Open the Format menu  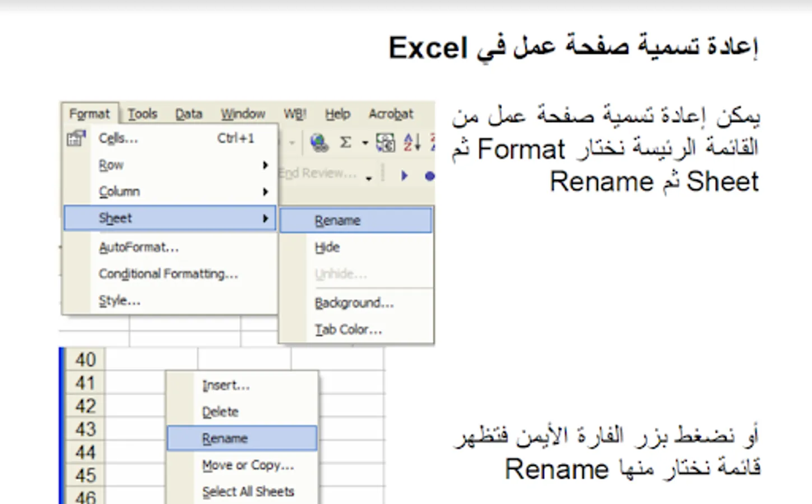[x=90, y=114]
